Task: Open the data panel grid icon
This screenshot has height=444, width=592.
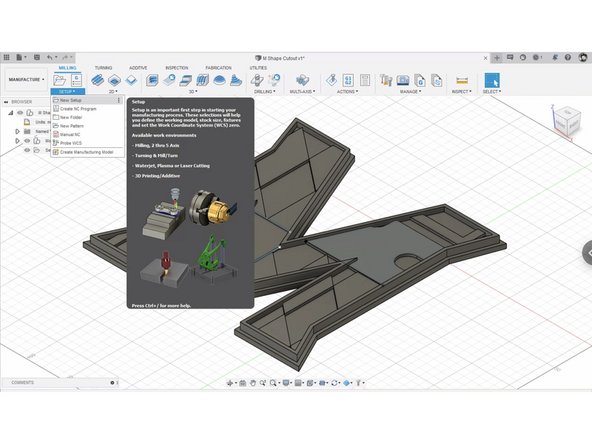Action: coord(6,57)
